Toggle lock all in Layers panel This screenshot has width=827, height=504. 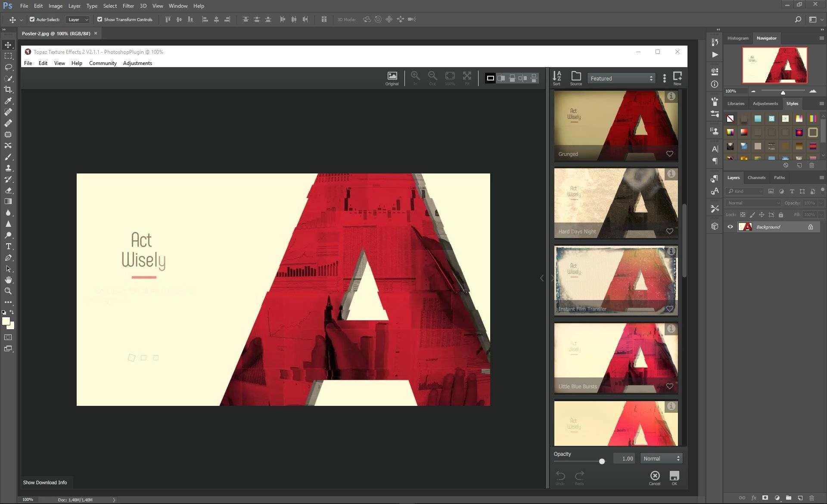click(780, 214)
